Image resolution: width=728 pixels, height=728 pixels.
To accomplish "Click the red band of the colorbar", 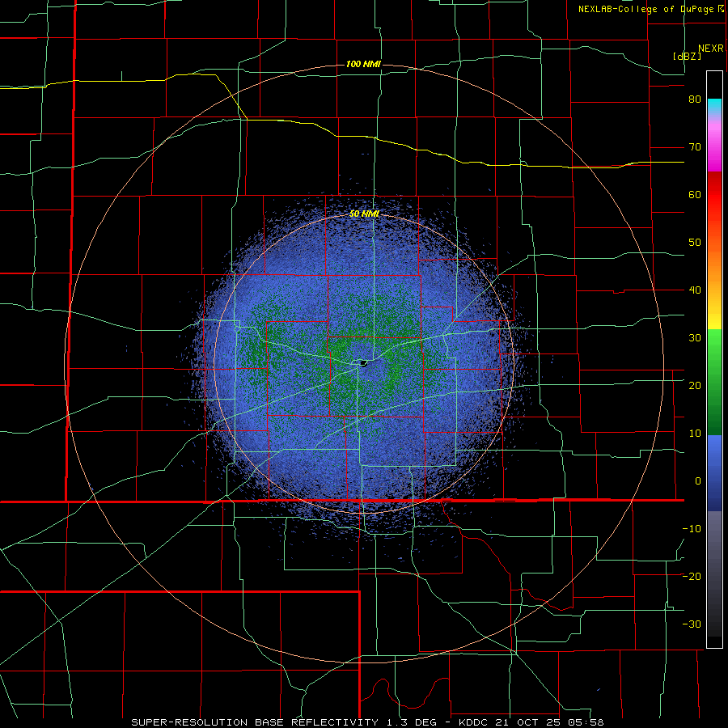I will pyautogui.click(x=714, y=195).
